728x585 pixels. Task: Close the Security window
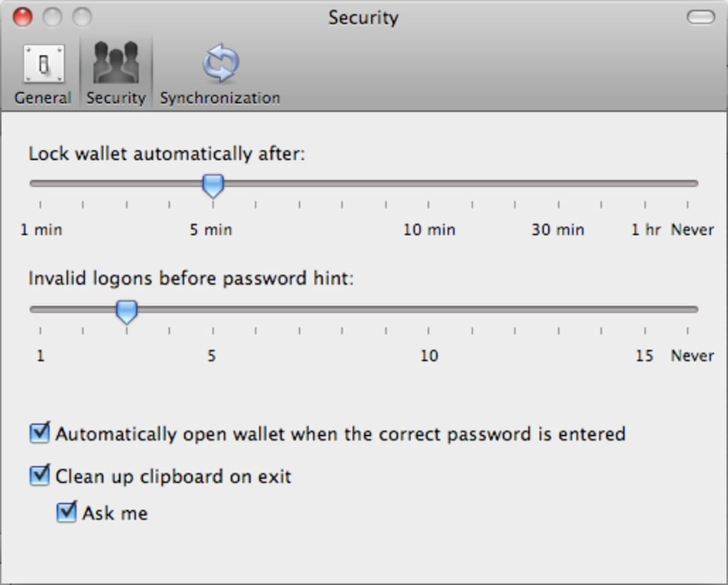pyautogui.click(x=23, y=17)
